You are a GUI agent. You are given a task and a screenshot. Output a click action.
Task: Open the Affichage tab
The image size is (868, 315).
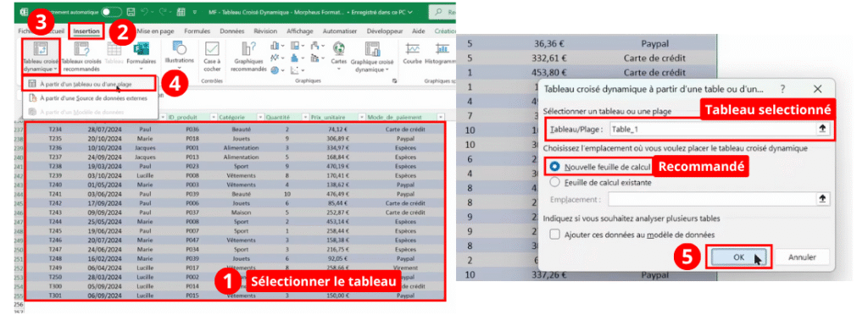[301, 31]
